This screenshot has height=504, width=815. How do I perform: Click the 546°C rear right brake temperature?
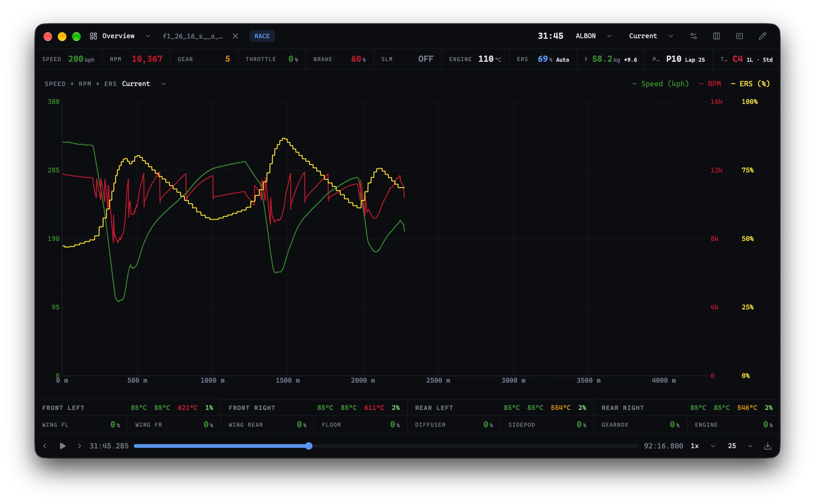747,408
